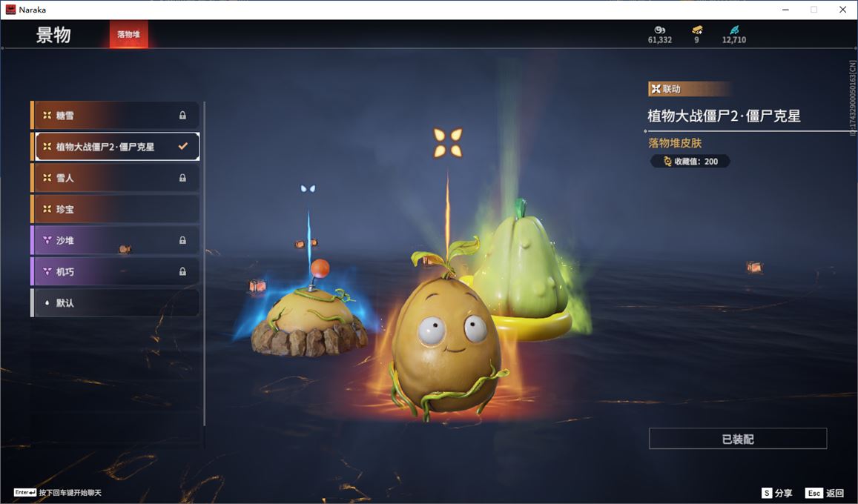Click the lock icon on 机巧 row

coord(182,271)
